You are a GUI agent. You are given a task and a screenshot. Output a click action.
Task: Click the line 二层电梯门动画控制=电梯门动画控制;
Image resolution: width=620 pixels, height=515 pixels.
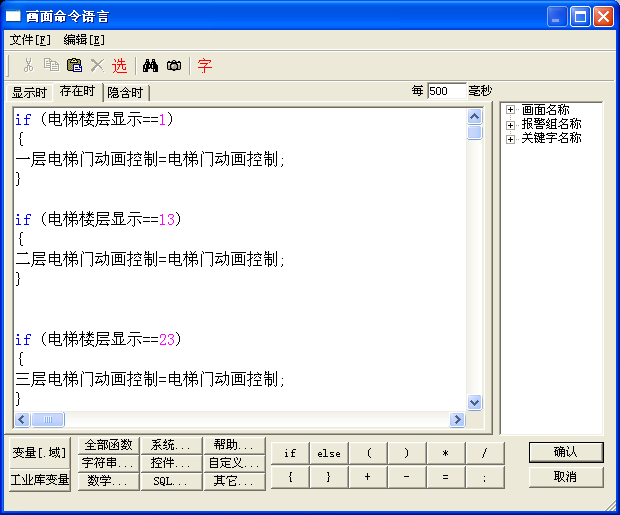(x=150, y=259)
